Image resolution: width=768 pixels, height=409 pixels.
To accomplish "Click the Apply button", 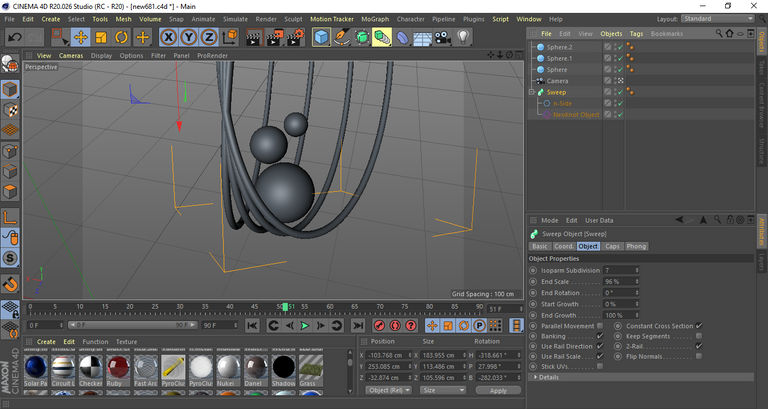I will click(498, 390).
